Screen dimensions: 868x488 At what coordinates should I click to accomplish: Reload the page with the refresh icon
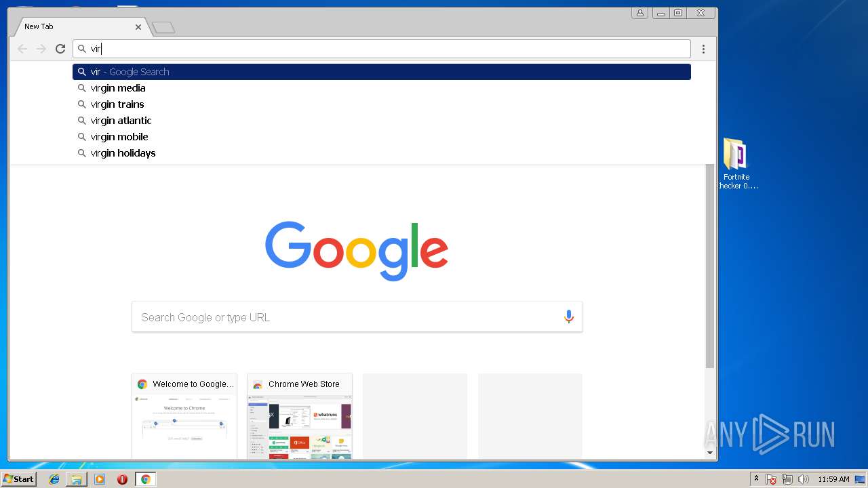pyautogui.click(x=60, y=49)
